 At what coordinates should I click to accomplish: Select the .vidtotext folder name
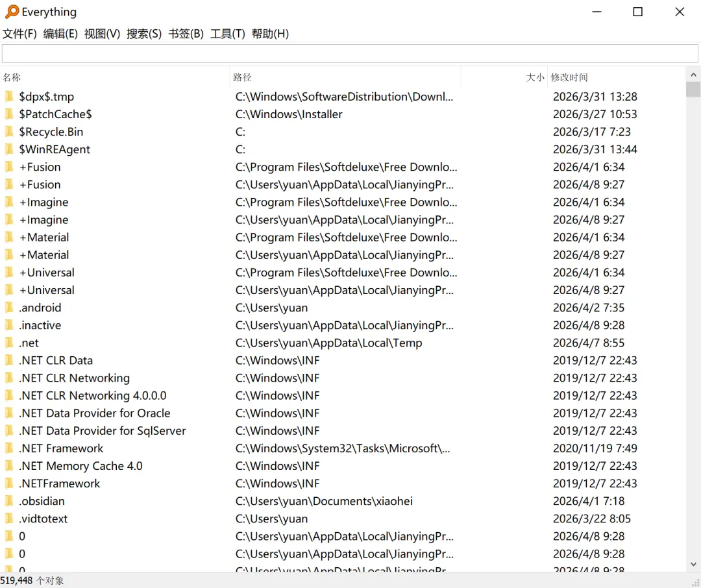point(43,519)
